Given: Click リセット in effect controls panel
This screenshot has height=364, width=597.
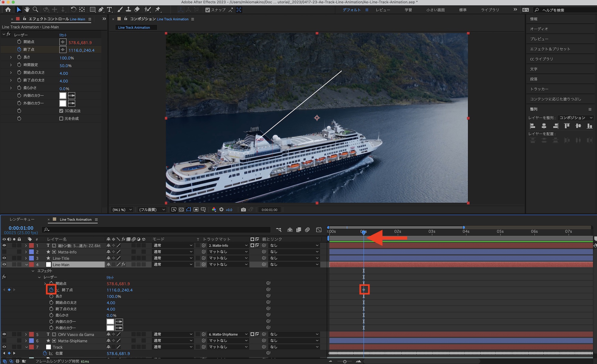Looking at the screenshot, I should click(63, 35).
